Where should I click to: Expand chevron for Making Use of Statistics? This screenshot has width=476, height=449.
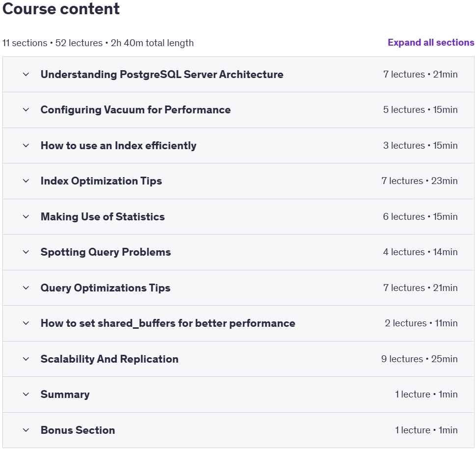(x=26, y=217)
